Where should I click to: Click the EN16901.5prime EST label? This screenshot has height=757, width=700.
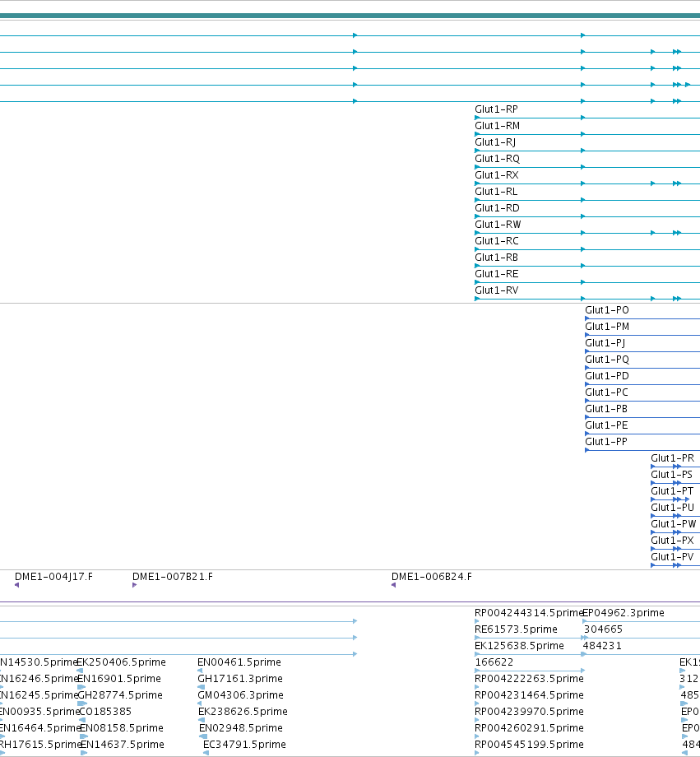[x=119, y=679]
